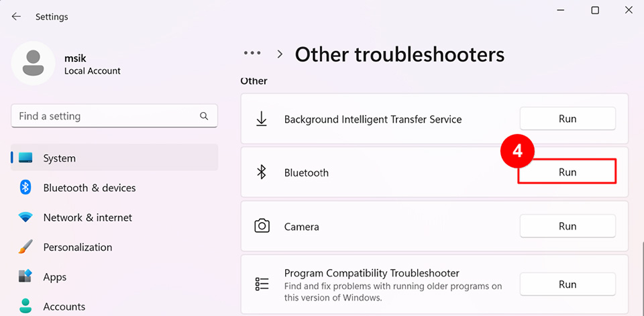The image size is (644, 316).
Task: Open Network & internet settings
Action: coord(114,217)
